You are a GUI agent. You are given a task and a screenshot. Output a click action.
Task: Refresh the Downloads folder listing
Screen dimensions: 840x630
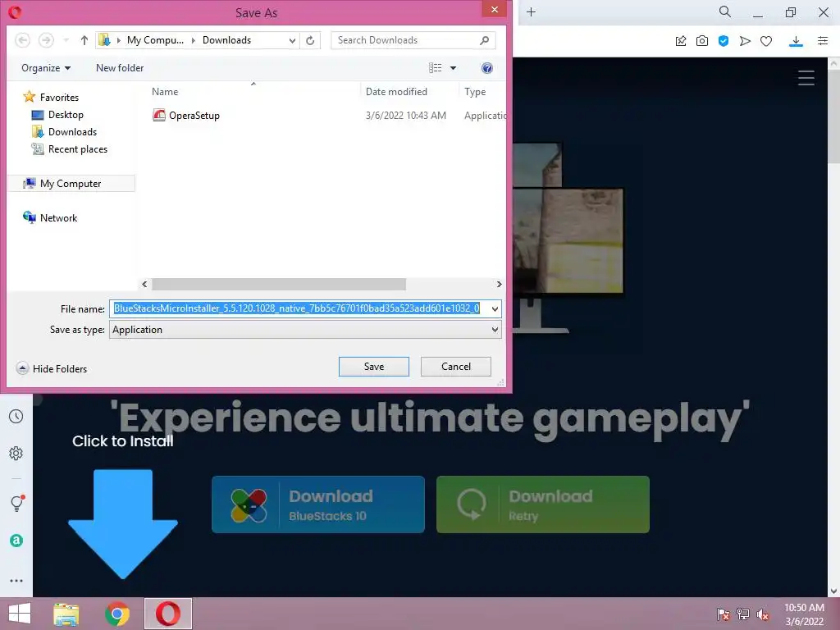[310, 40]
